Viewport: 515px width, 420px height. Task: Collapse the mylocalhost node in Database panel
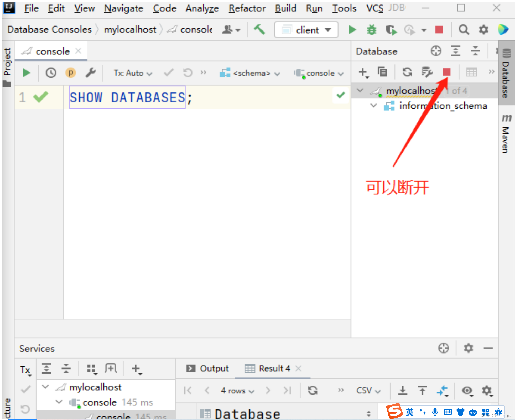pos(360,90)
